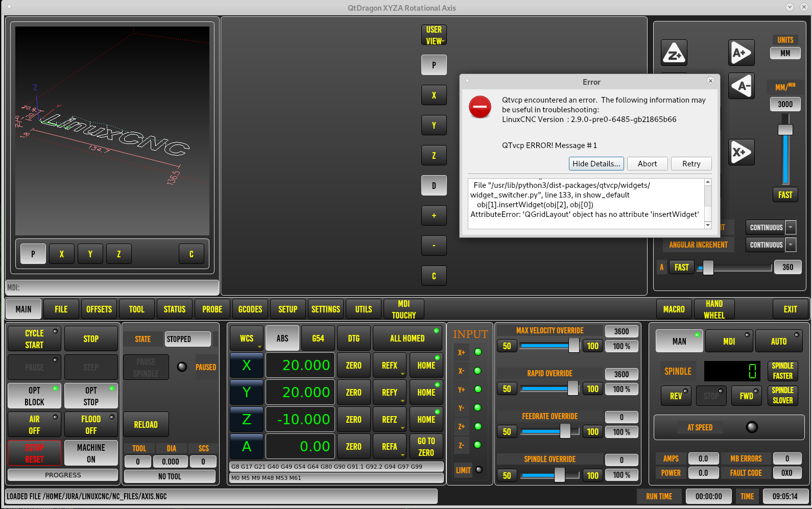Open the SETTINGS tab
812x509 pixels.
326,309
